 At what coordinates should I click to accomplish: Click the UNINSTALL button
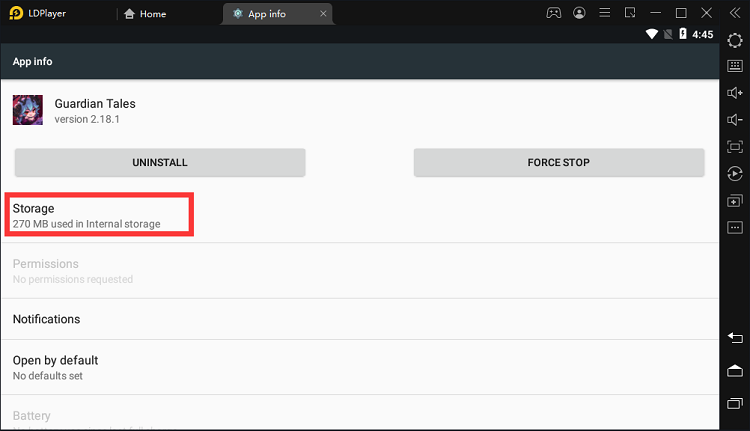[160, 163]
